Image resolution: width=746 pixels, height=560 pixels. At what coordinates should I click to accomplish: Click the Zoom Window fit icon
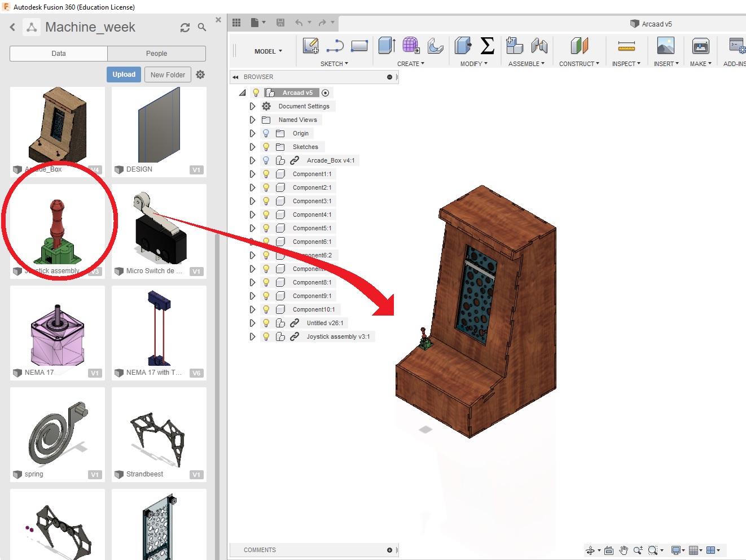point(653,550)
